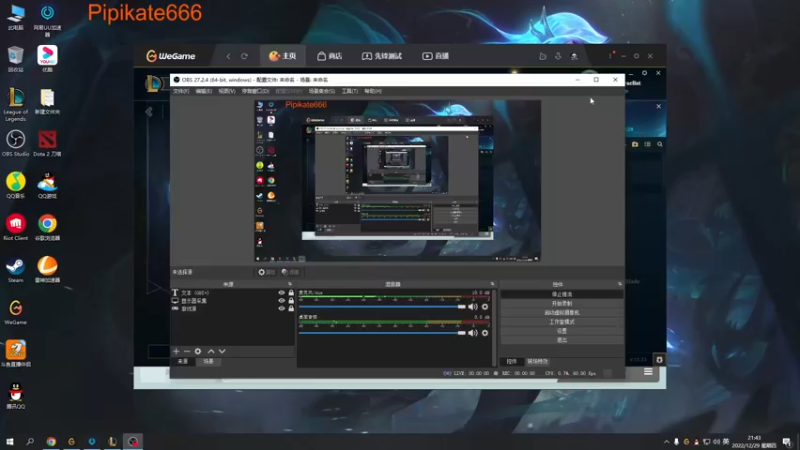This screenshot has width=800, height=450.
Task: Open OBS Studio desktop shortcut
Action: [16, 143]
